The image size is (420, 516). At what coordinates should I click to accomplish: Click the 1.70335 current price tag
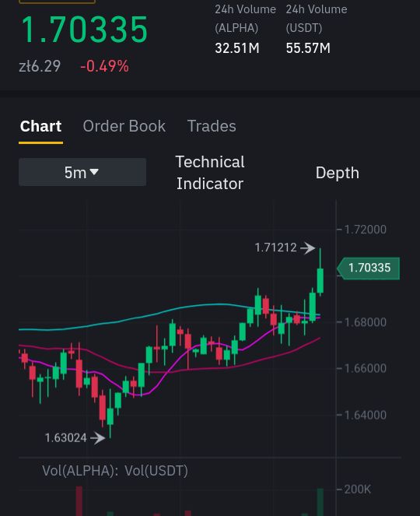(369, 269)
